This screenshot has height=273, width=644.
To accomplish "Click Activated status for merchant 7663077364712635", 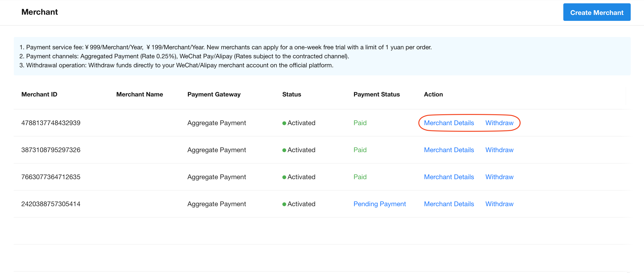I will click(299, 177).
